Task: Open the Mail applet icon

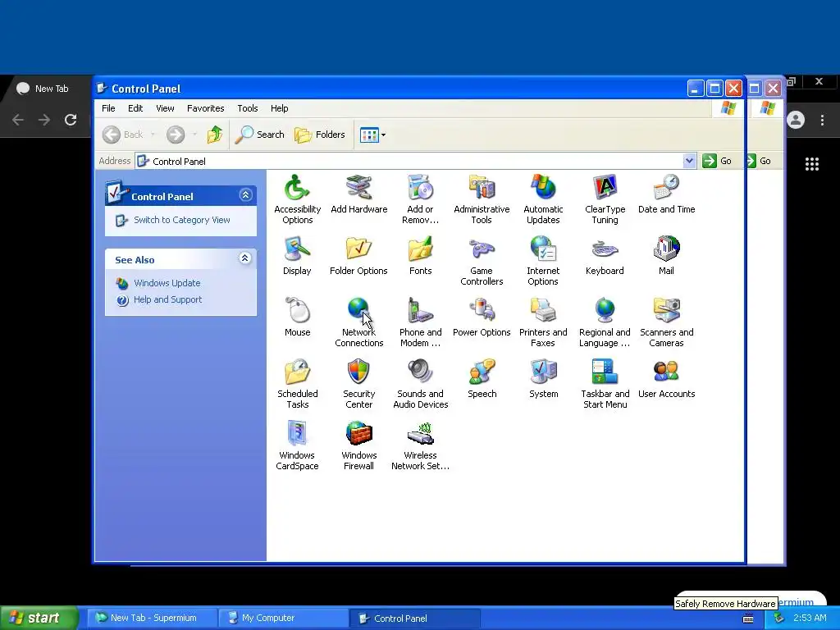Action: pyautogui.click(x=666, y=256)
